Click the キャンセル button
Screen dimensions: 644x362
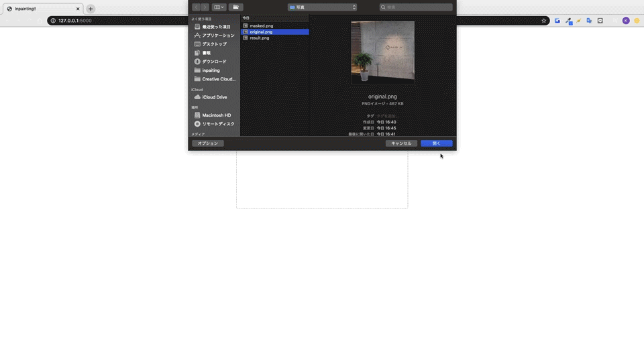[x=401, y=143]
